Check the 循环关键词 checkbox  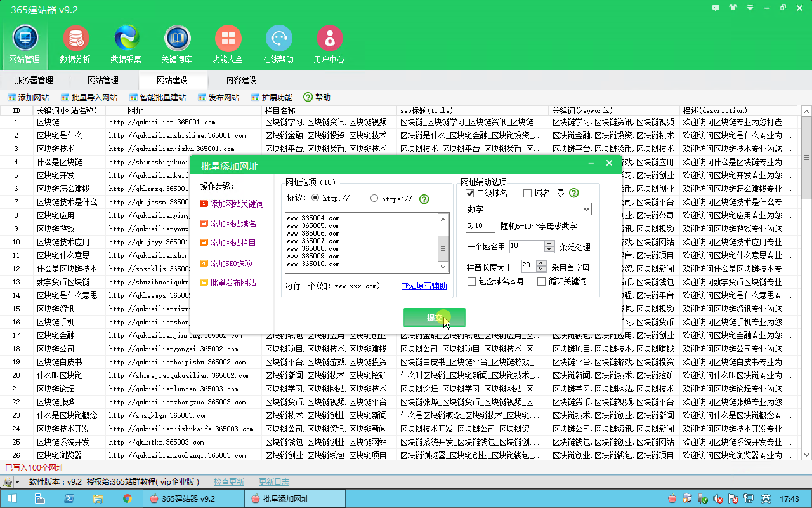[541, 281]
